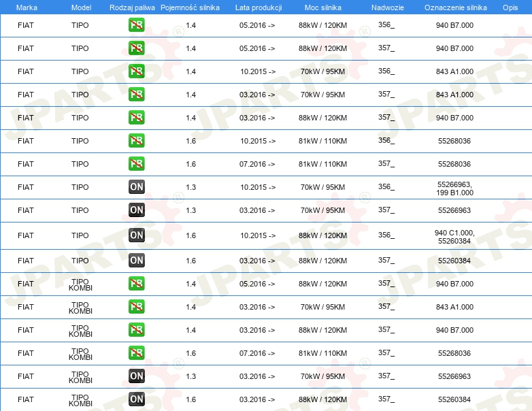Click the Model column header
The width and height of the screenshot is (532, 411).
pyautogui.click(x=80, y=6)
